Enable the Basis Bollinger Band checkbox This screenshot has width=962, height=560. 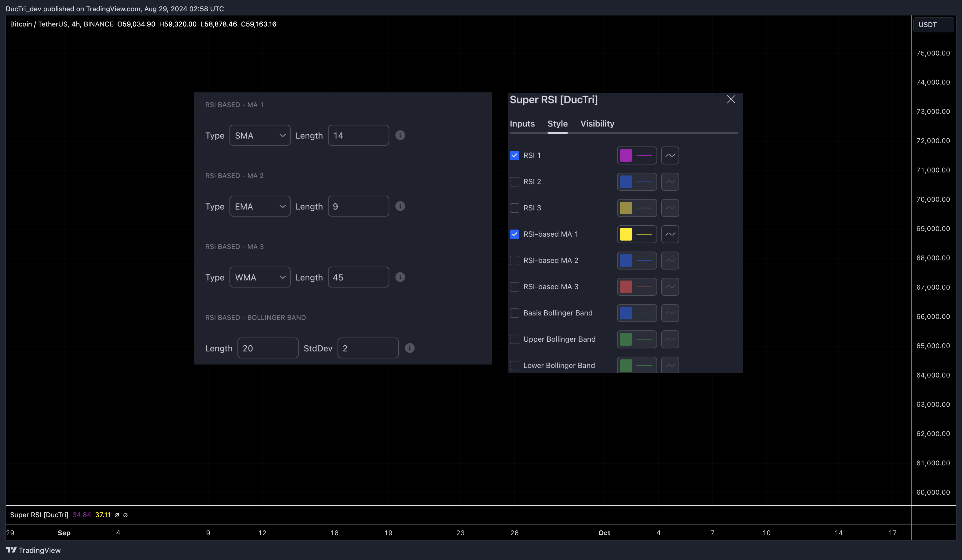[x=514, y=313]
